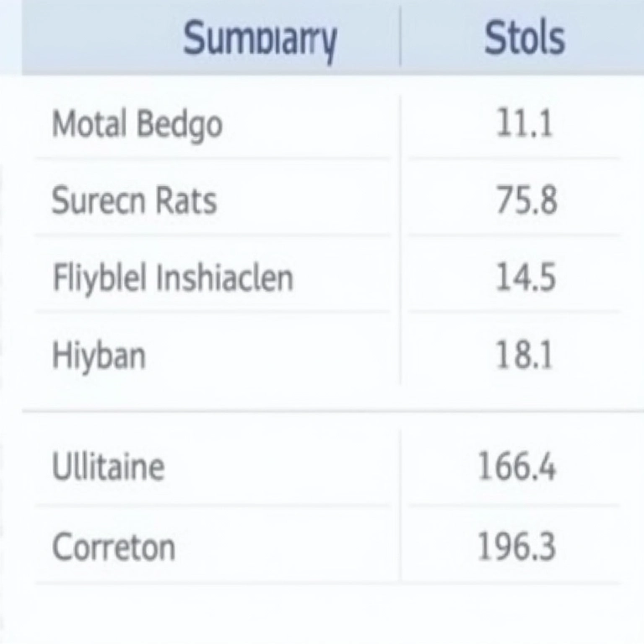Click the value 14.5

(x=525, y=278)
